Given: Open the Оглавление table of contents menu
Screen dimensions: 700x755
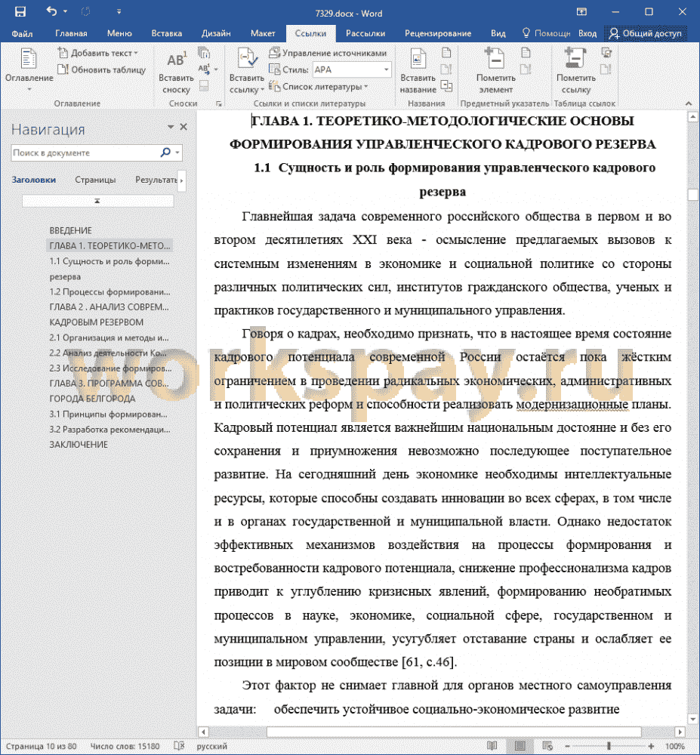Looking at the screenshot, I should click(29, 71).
